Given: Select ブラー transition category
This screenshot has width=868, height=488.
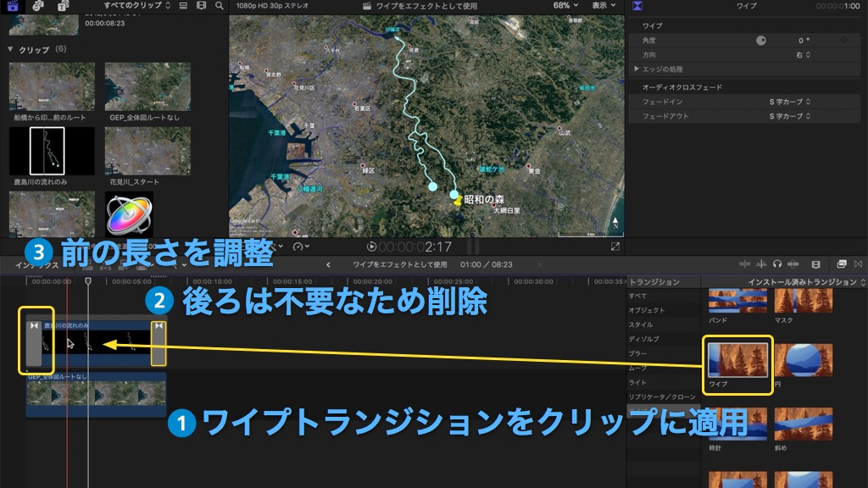Looking at the screenshot, I should coord(637,353).
